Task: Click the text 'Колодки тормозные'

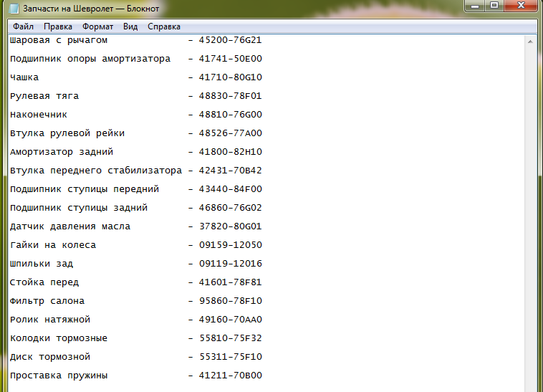Action: [59, 338]
